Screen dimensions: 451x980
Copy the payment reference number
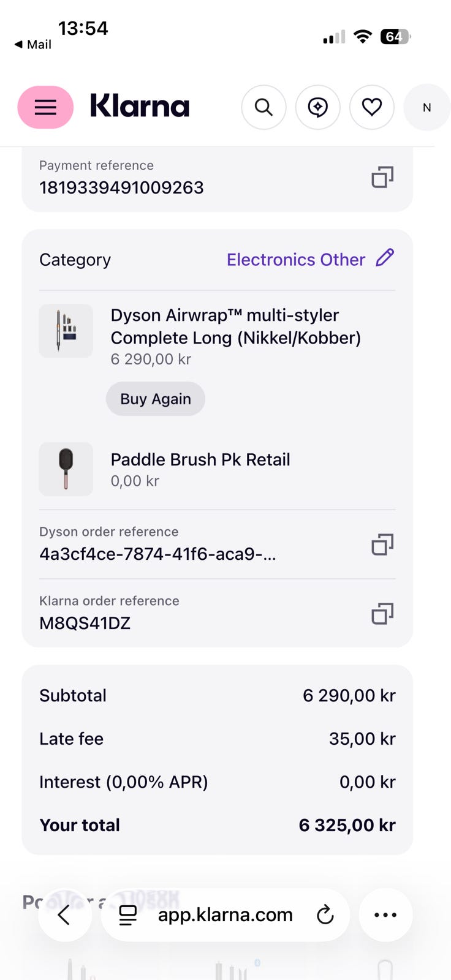tap(382, 177)
